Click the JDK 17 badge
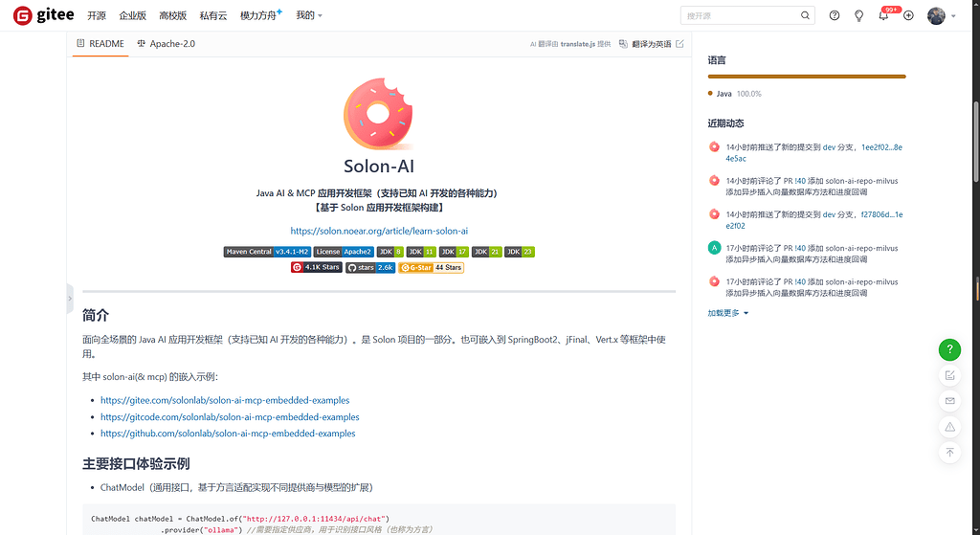Screen dimensions: 980x535 (x=454, y=252)
